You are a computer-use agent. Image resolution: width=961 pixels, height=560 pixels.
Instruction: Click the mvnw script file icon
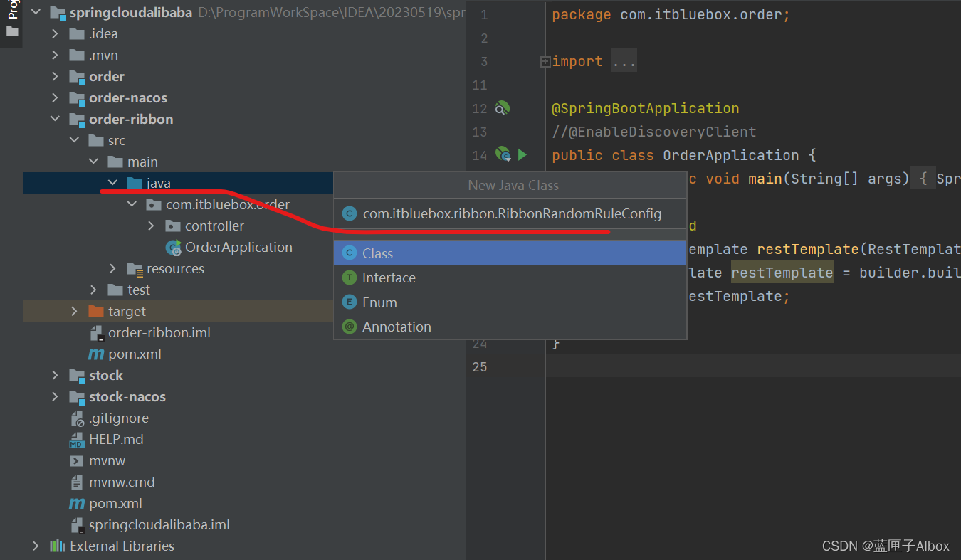(77, 461)
